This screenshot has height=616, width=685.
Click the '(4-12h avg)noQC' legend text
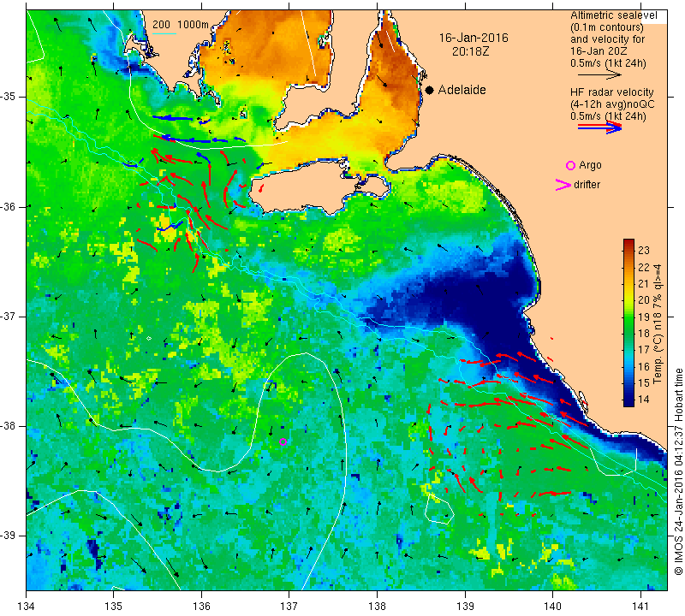612,104
